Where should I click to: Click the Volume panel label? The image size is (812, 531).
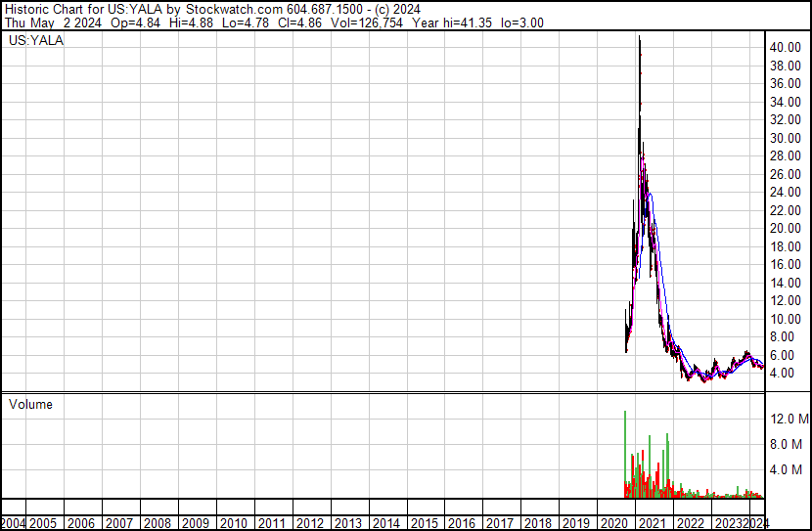[30, 404]
